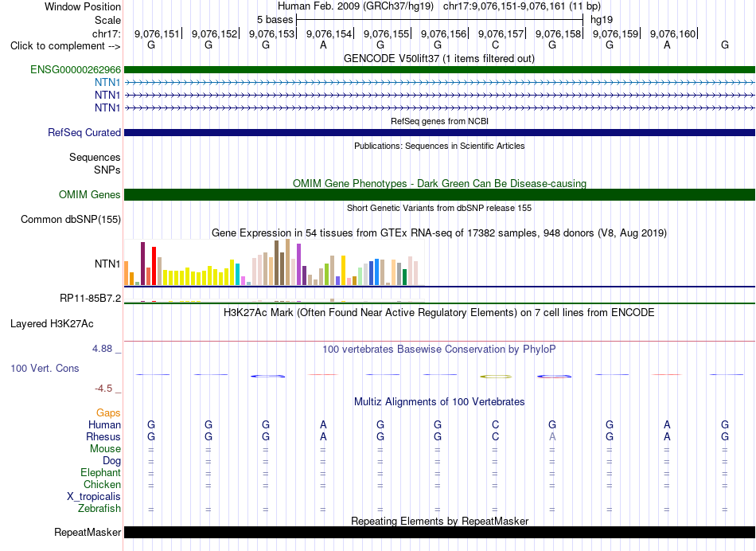The image size is (756, 551).
Task: Click the Publications Sequences in Scientific Articles title
Action: point(439,146)
